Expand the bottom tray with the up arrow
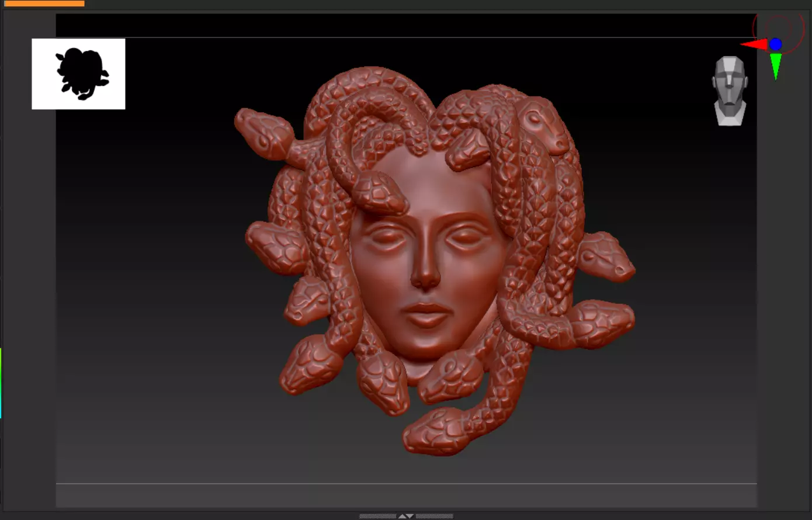This screenshot has height=520, width=812. coord(402,516)
